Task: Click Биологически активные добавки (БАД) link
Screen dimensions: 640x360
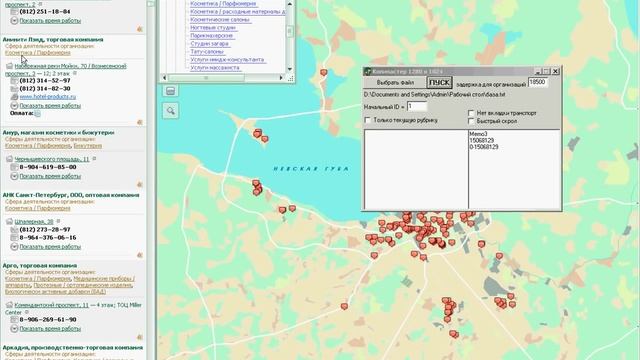Action: (55, 292)
